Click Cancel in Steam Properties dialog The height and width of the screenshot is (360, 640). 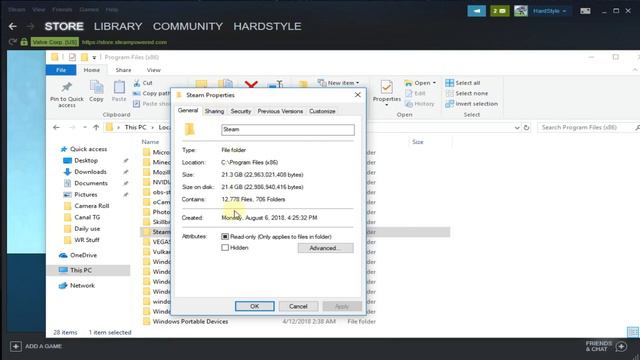[x=298, y=306]
